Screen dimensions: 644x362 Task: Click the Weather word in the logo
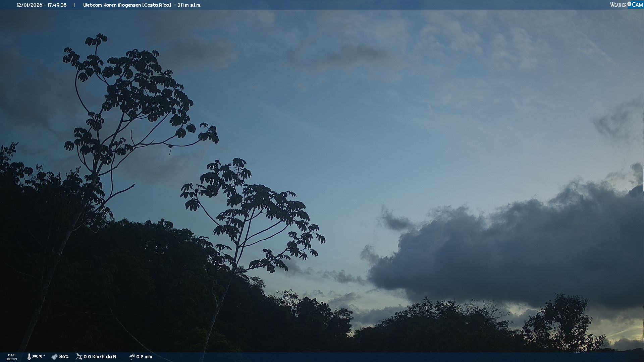[618, 5]
